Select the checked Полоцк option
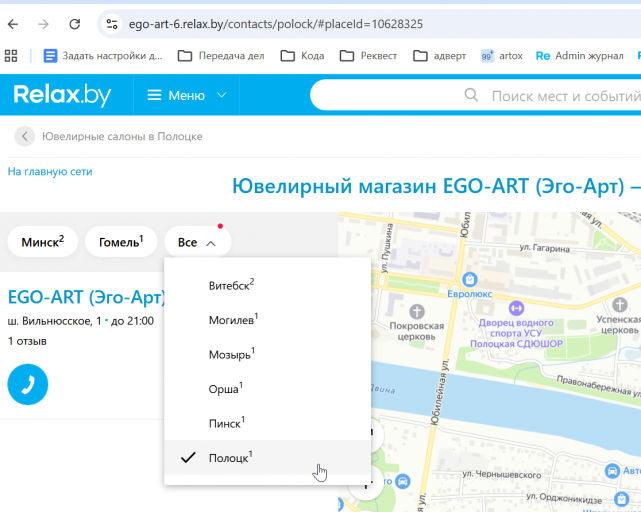 (x=267, y=457)
